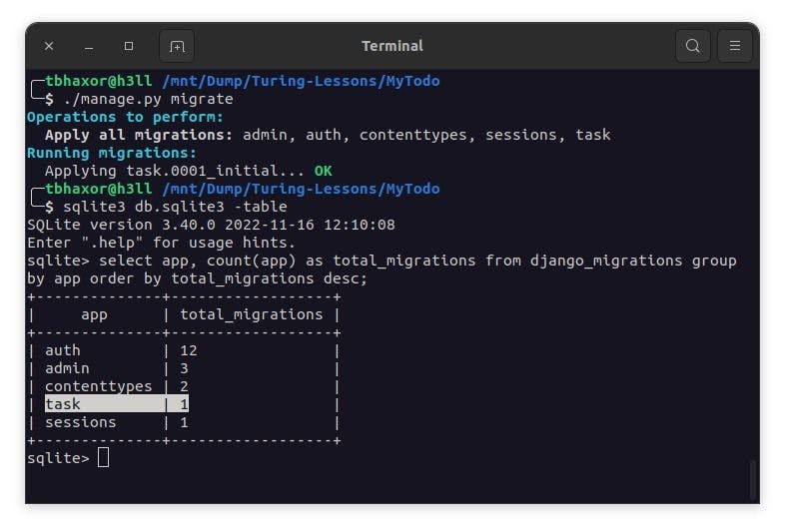Click the 'sessions' table cell

coord(81,422)
